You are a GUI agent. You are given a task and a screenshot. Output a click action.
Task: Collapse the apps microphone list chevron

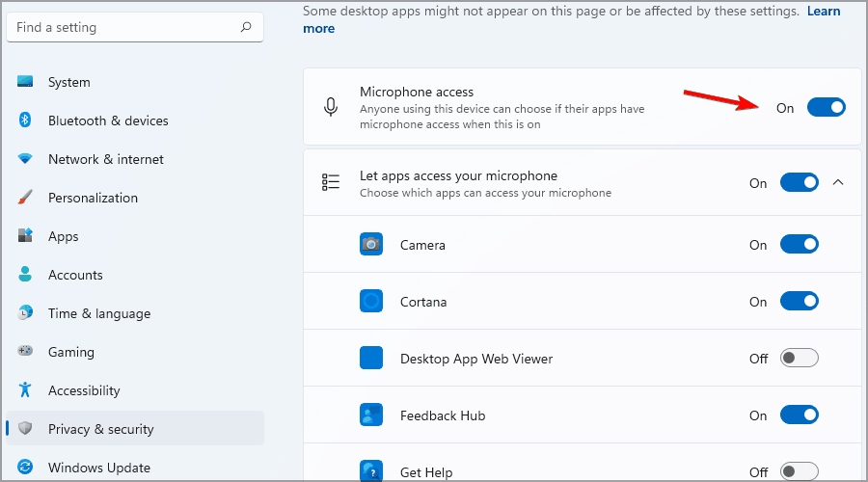point(838,182)
